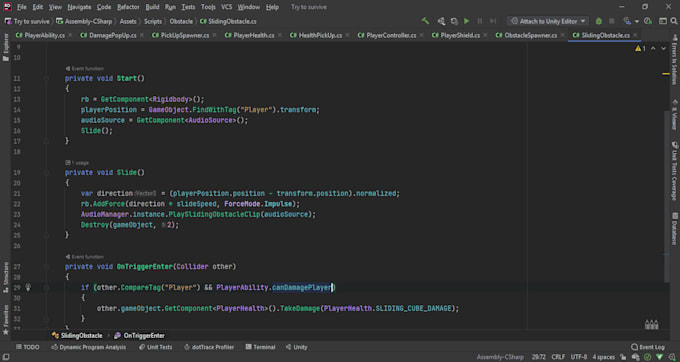Viewport: 680px width, 362px height.
Task: Open the Unit Tests Coverage side panel
Action: pyautogui.click(x=674, y=171)
